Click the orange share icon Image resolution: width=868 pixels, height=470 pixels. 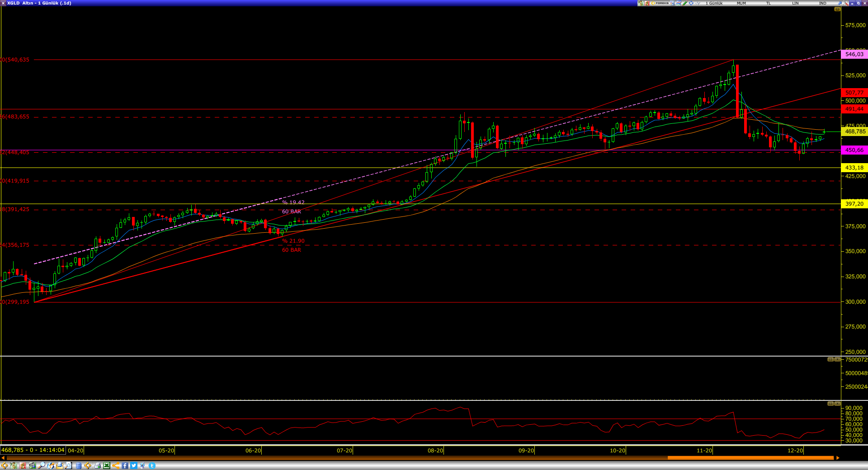(x=116, y=465)
